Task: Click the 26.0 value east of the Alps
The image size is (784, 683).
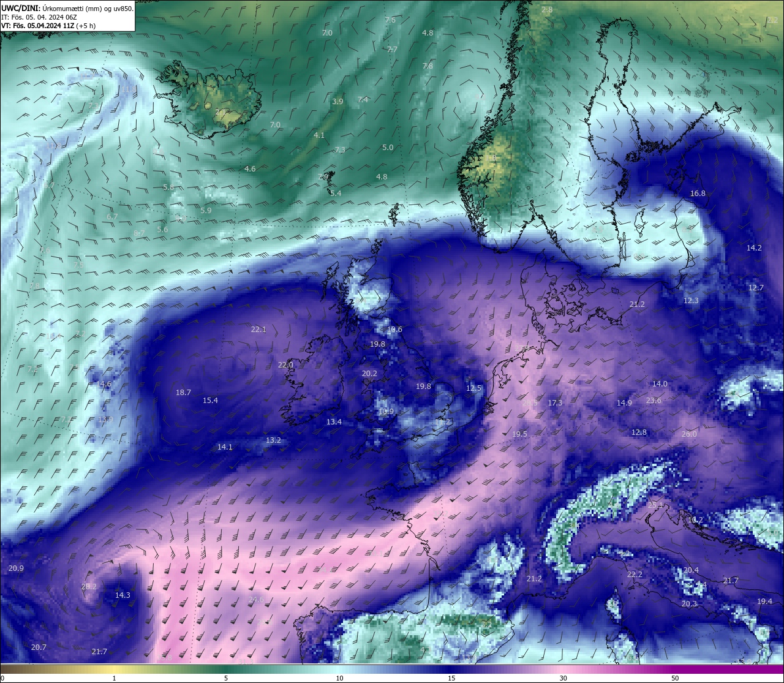Action: click(689, 434)
